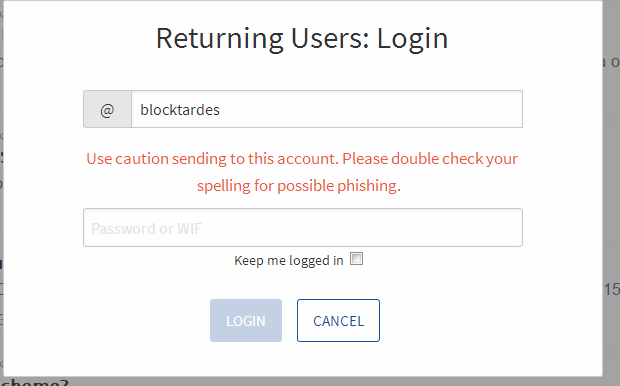Click the word Login in the heading
Viewport: 620px width, 386px height.
pos(412,39)
